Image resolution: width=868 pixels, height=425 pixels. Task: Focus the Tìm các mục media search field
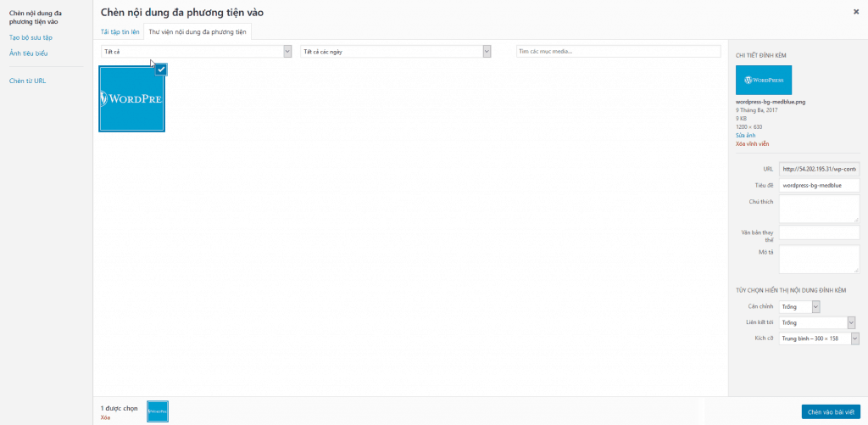(619, 52)
